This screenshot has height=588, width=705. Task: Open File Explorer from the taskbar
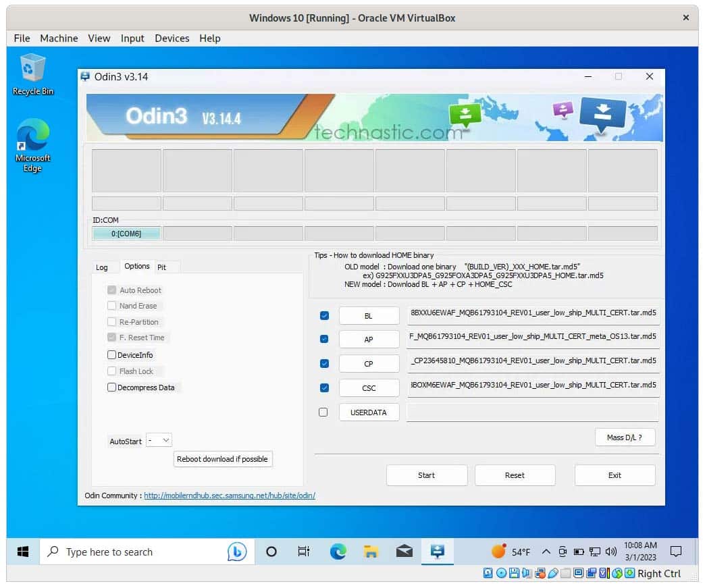pyautogui.click(x=371, y=552)
